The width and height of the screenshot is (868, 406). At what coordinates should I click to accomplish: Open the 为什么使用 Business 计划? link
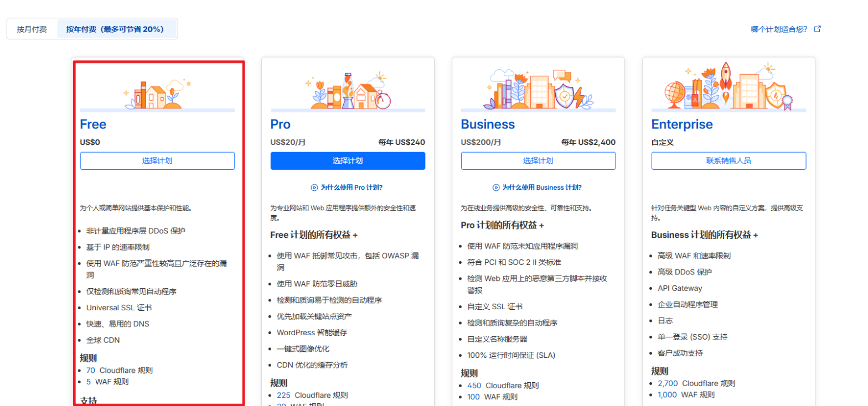[x=542, y=188]
